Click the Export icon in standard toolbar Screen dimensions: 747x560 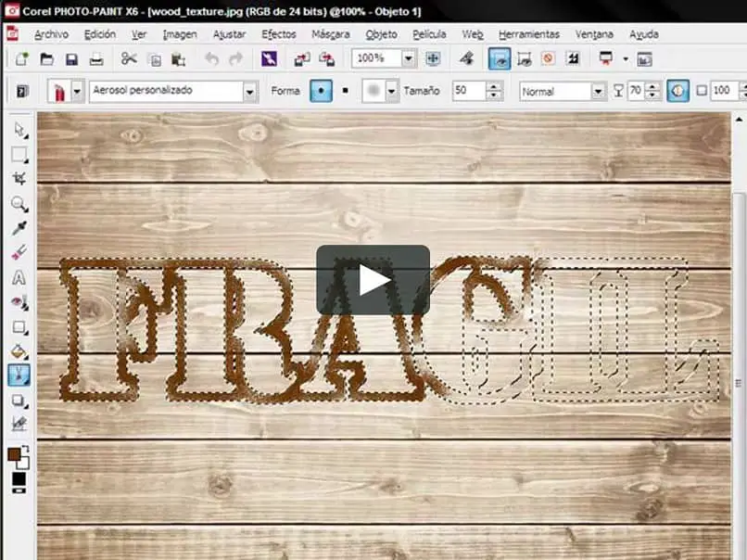(x=327, y=59)
